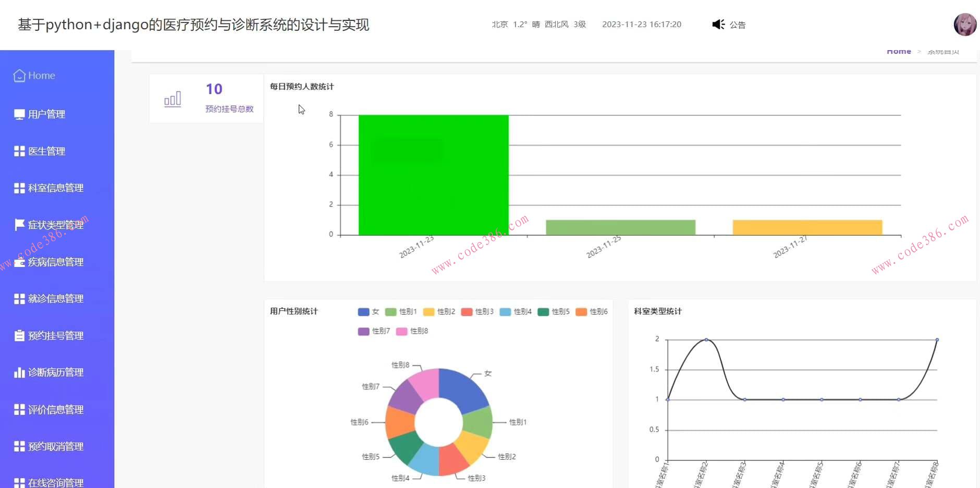This screenshot has width=980, height=488.
Task: Open 医生管理 menu in sidebar
Action: click(46, 151)
